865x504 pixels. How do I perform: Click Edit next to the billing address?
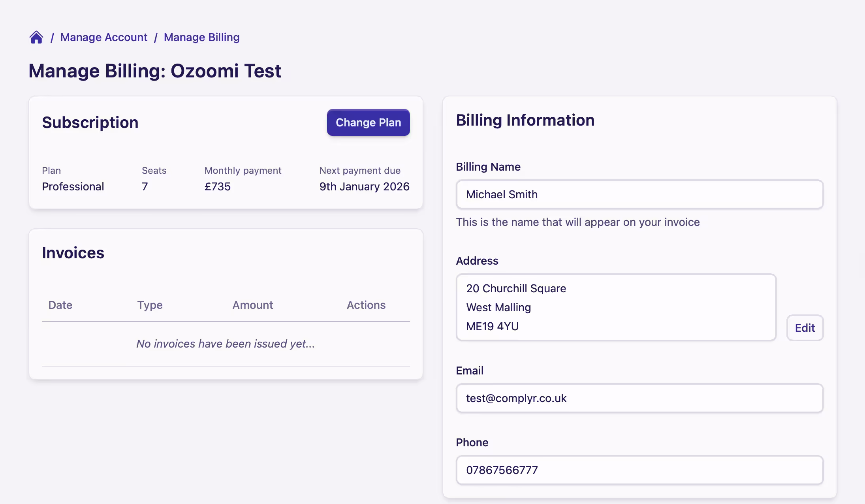(x=805, y=327)
